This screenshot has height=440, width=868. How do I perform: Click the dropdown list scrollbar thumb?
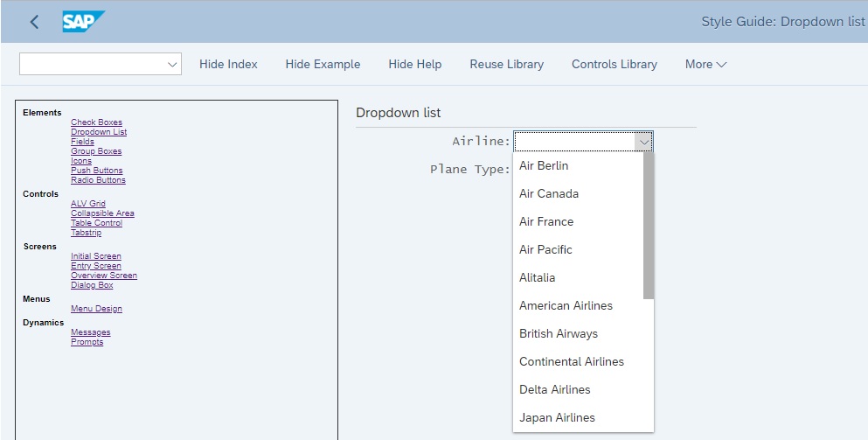click(649, 226)
